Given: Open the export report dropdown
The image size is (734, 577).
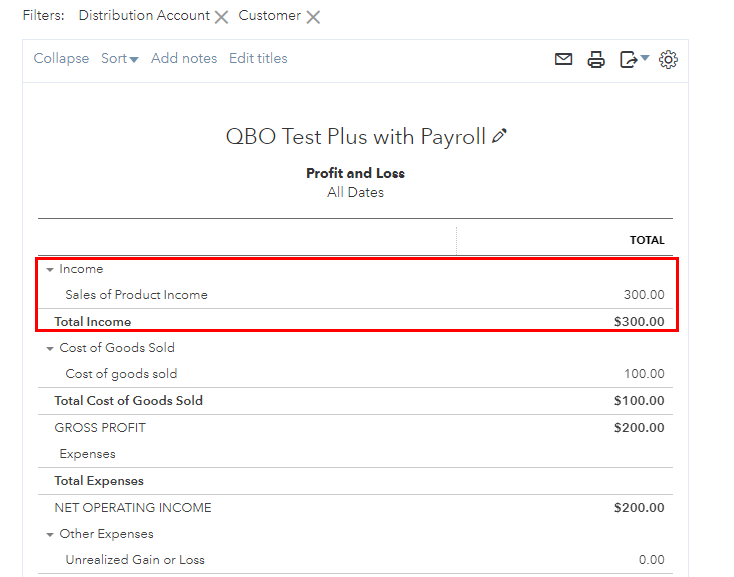Looking at the screenshot, I should (x=634, y=60).
